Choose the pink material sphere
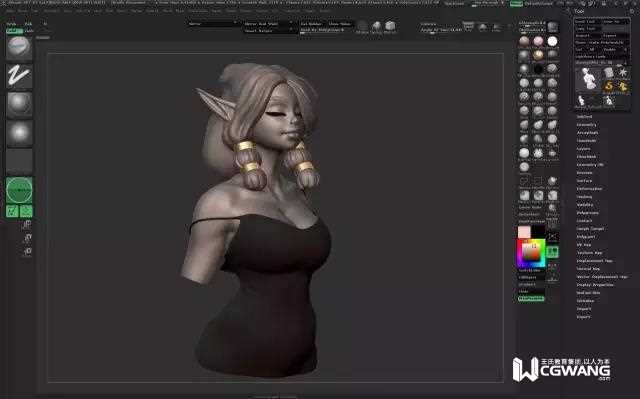 click(x=538, y=41)
